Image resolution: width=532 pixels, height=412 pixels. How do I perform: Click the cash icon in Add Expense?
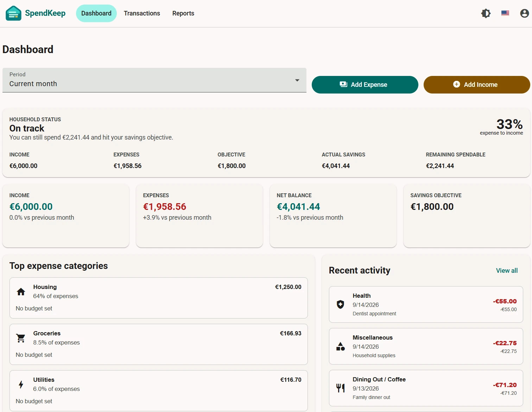(x=343, y=84)
